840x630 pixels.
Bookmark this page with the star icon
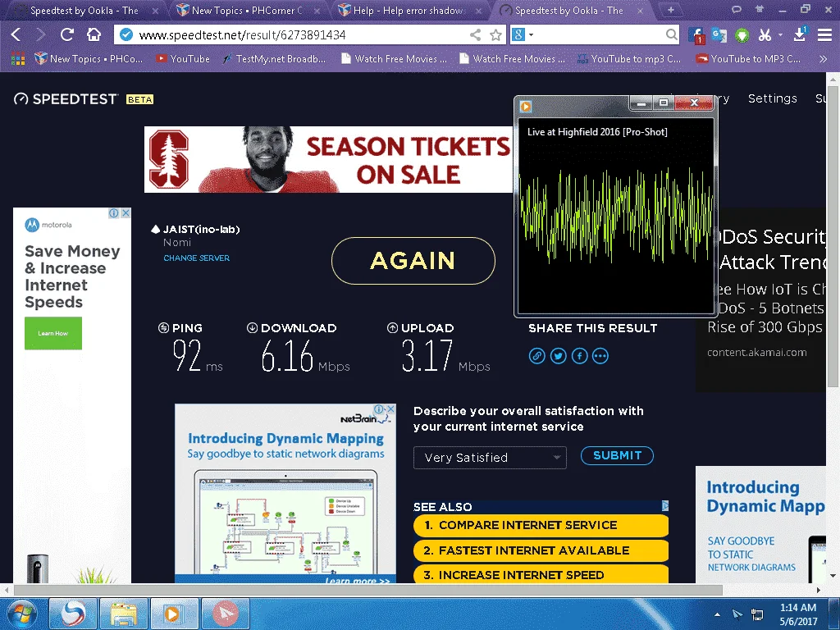[496, 34]
